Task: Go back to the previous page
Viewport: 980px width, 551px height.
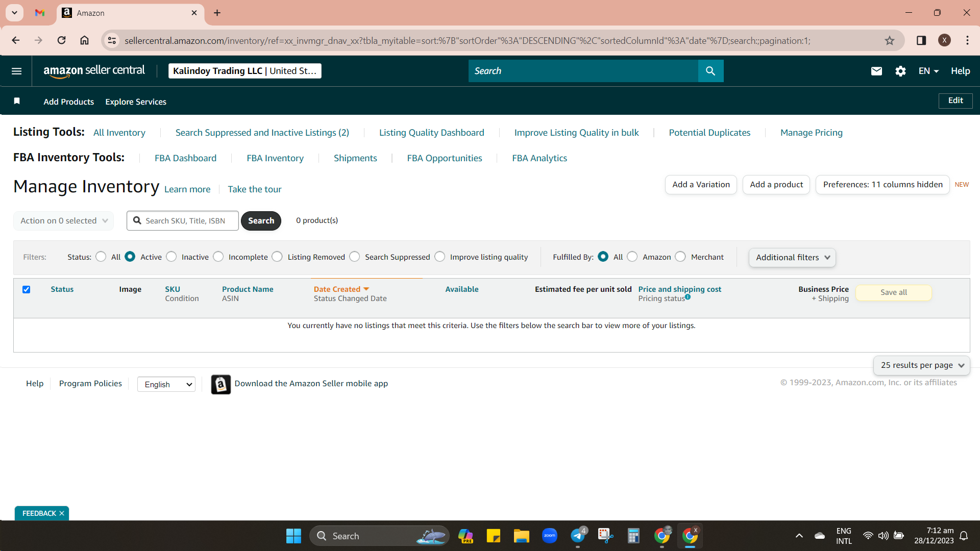Action: pyautogui.click(x=16, y=40)
